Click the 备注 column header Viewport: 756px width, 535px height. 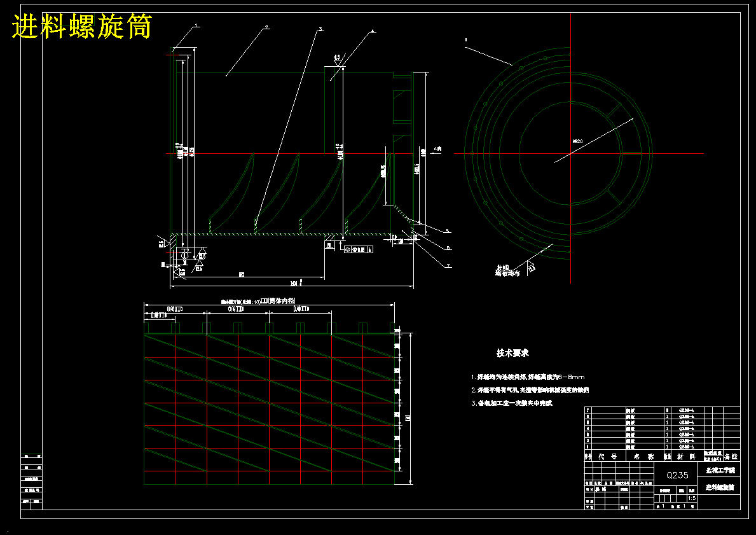tap(731, 456)
